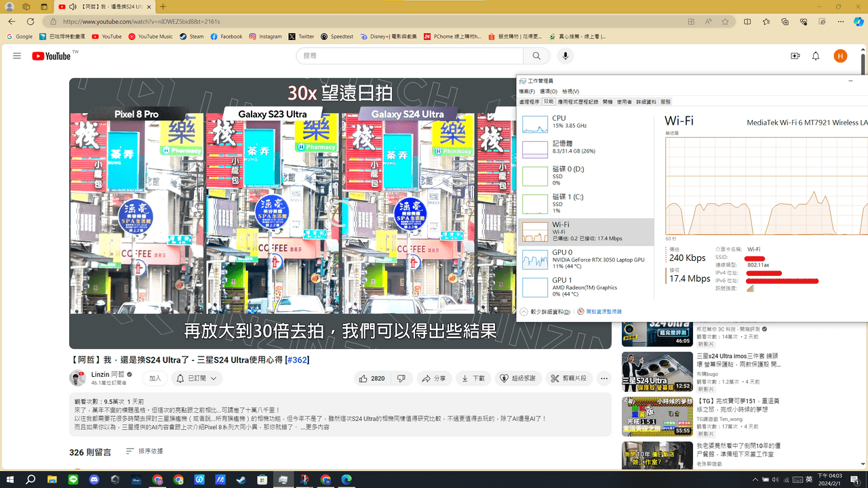The width and height of the screenshot is (868, 488).
Task: Open Task Manager 檢視(V) menu
Action: [570, 91]
